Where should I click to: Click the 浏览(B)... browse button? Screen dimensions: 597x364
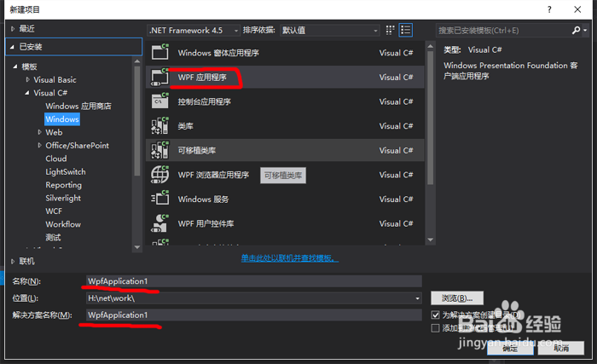(457, 298)
